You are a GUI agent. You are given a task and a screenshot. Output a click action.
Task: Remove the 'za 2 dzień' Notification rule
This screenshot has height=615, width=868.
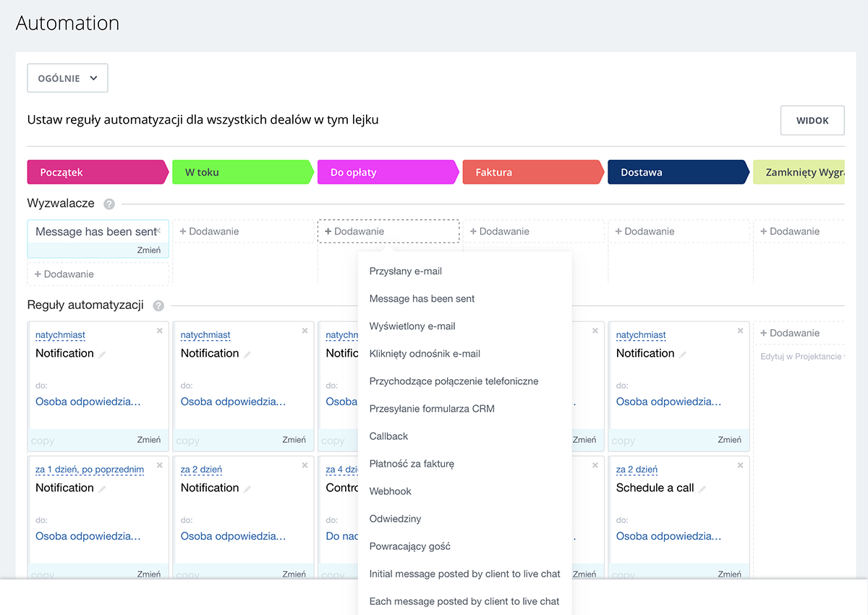pos(305,465)
